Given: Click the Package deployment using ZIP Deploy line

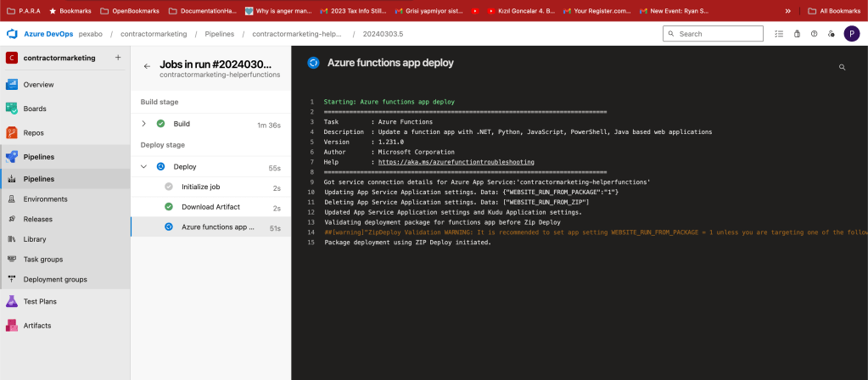Looking at the screenshot, I should (407, 243).
